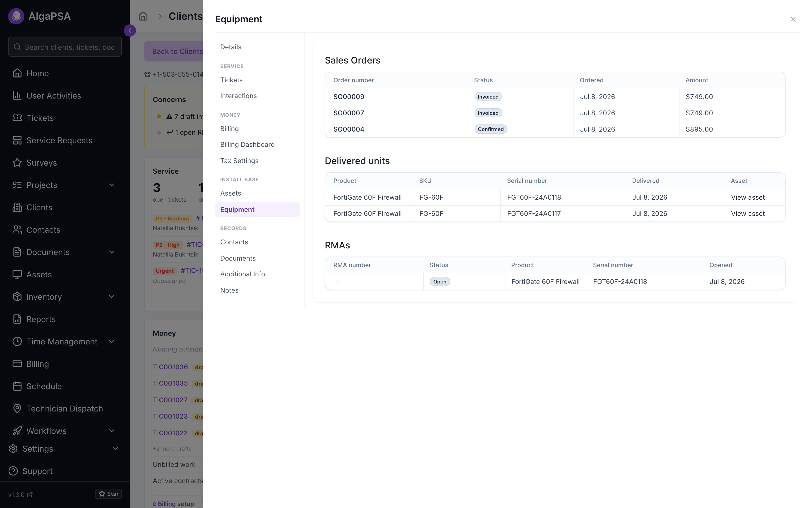This screenshot has height=508, width=812.
Task: Click the AlgaPSA logo icon
Action: point(16,16)
